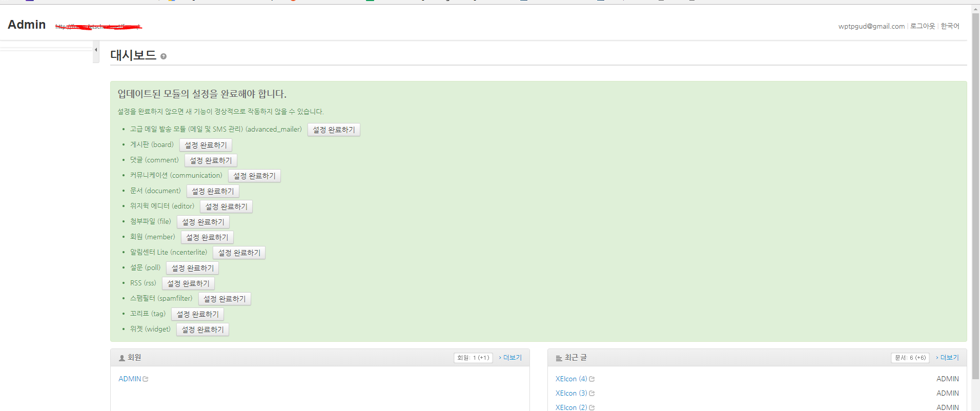Click the Admin logo heading
The image size is (980, 411).
pos(27,25)
